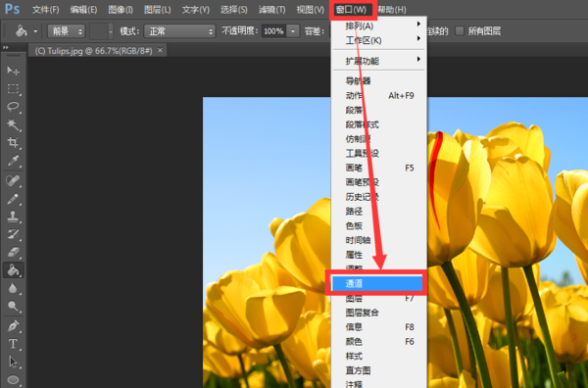The width and height of the screenshot is (588, 388).
Task: Select the Pen tool
Action: pyautogui.click(x=13, y=325)
